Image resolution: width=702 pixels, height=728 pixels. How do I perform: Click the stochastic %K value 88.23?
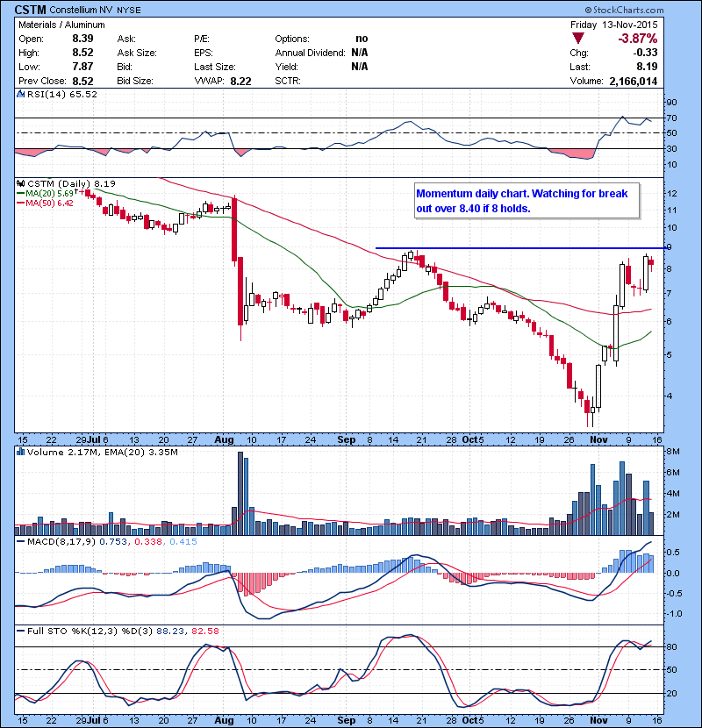coord(169,632)
